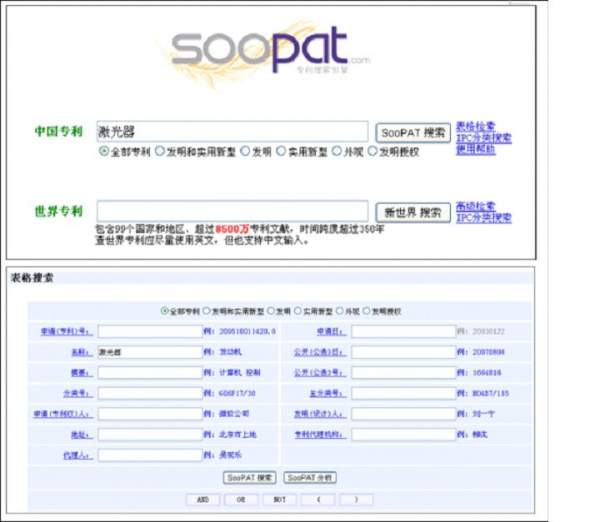Viewport: 600px width, 522px height.
Task: Insert the OR operator button
Action: (x=241, y=499)
